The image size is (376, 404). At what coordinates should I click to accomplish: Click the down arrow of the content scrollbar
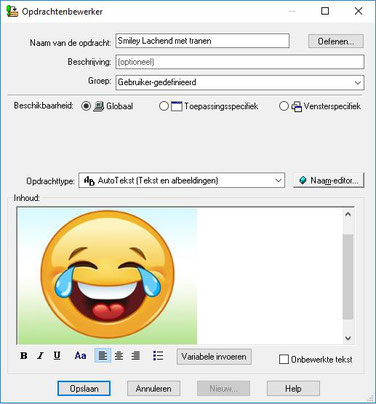click(x=348, y=338)
